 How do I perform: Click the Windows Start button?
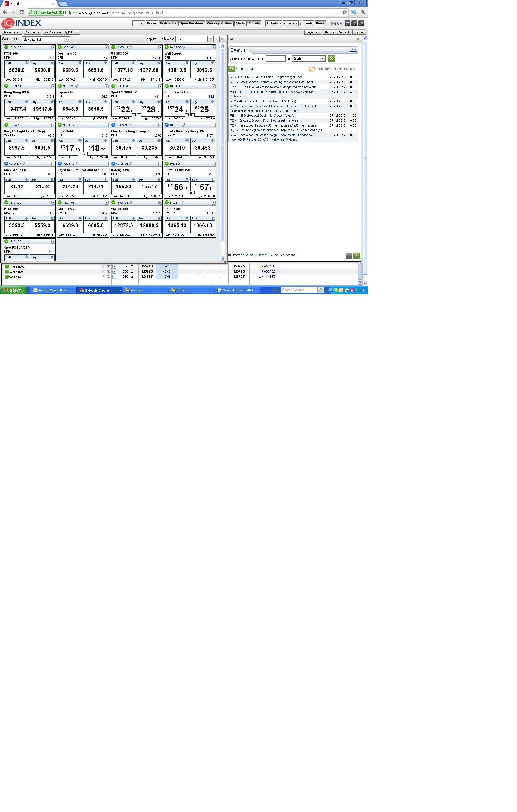coord(14,290)
